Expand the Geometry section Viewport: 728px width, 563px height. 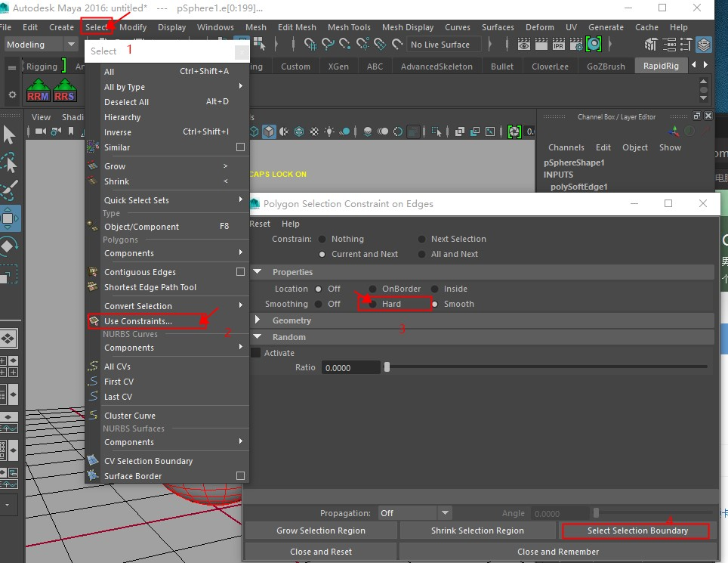[258, 320]
